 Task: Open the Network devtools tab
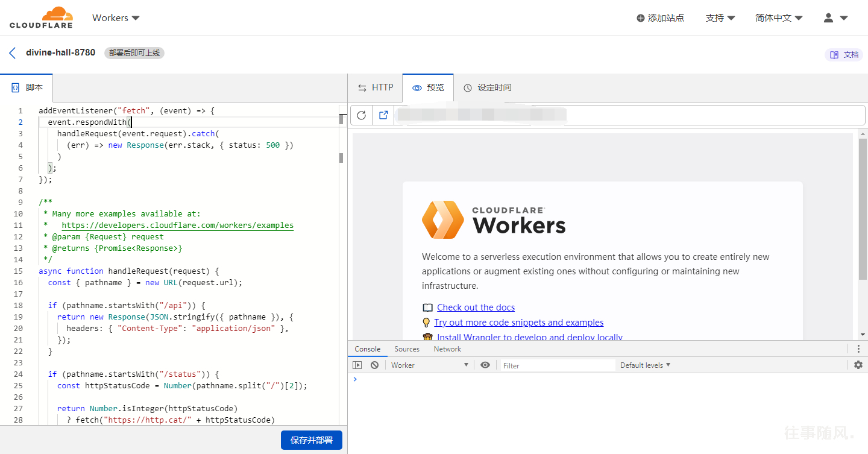coord(447,349)
